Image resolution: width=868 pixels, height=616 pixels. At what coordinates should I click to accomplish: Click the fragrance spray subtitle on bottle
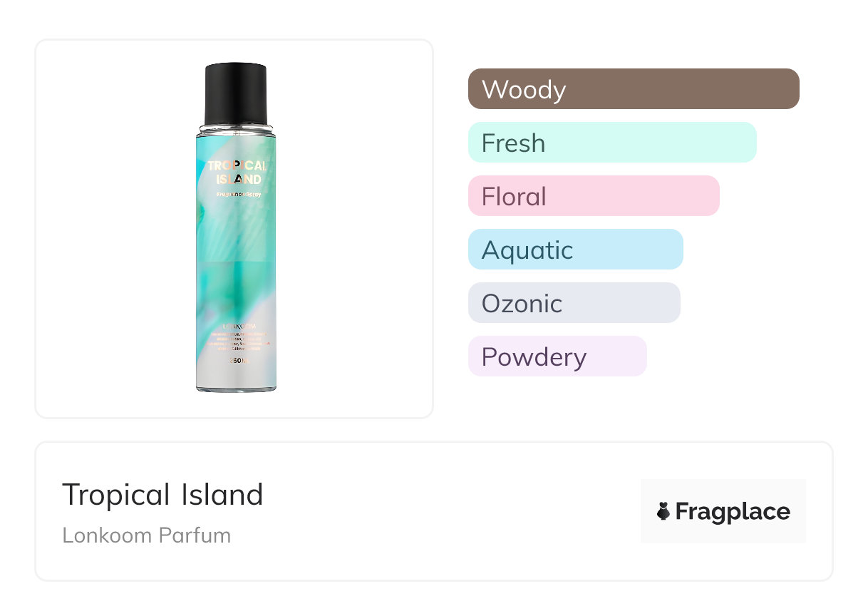pos(237,194)
